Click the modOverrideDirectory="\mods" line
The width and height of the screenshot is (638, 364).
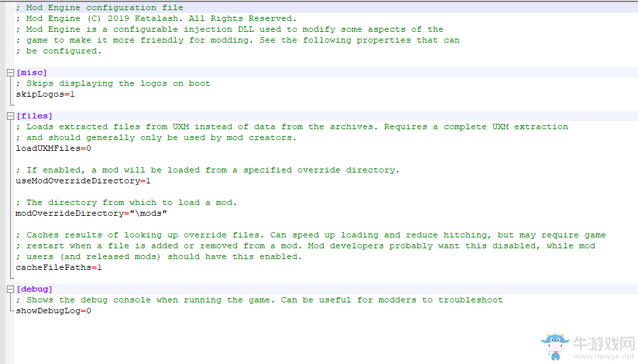pos(91,213)
